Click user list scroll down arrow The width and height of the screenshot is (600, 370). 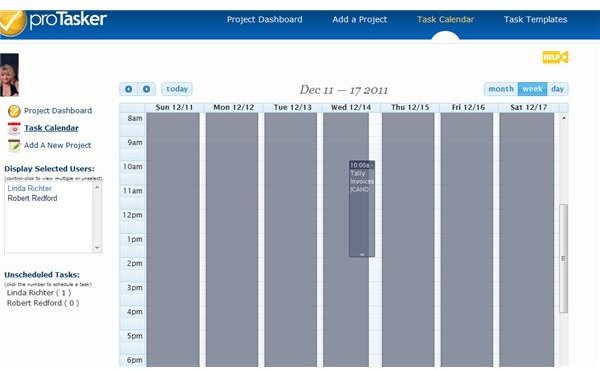coord(97,248)
